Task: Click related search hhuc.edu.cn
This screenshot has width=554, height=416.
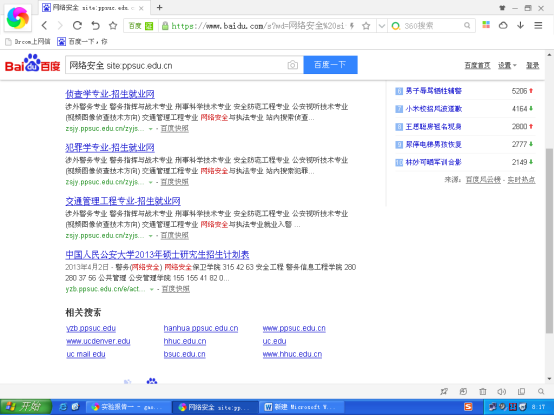Action: click(x=185, y=341)
